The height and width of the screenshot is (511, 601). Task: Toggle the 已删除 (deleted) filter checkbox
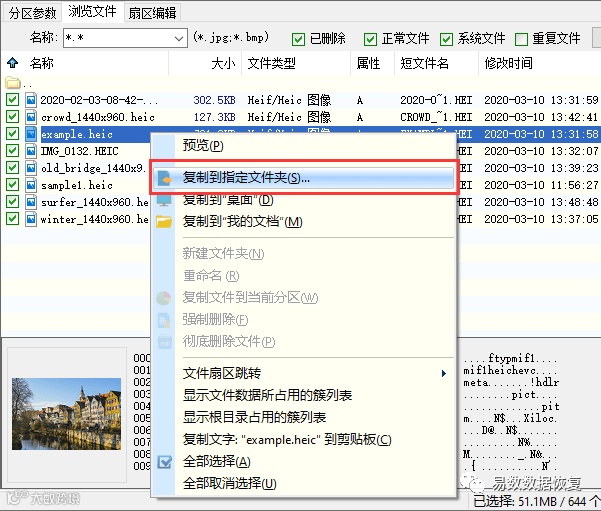(x=298, y=39)
